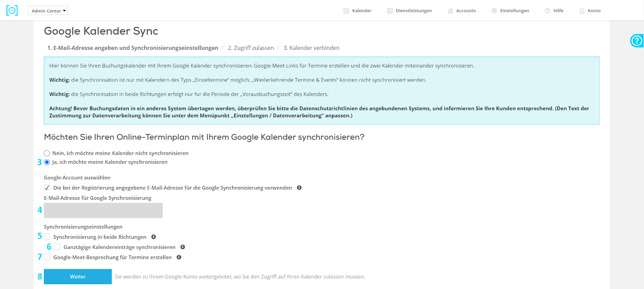Viewport: 644px width, 289px height.
Task: Open the Admin Center dropdown
Action: [48, 11]
